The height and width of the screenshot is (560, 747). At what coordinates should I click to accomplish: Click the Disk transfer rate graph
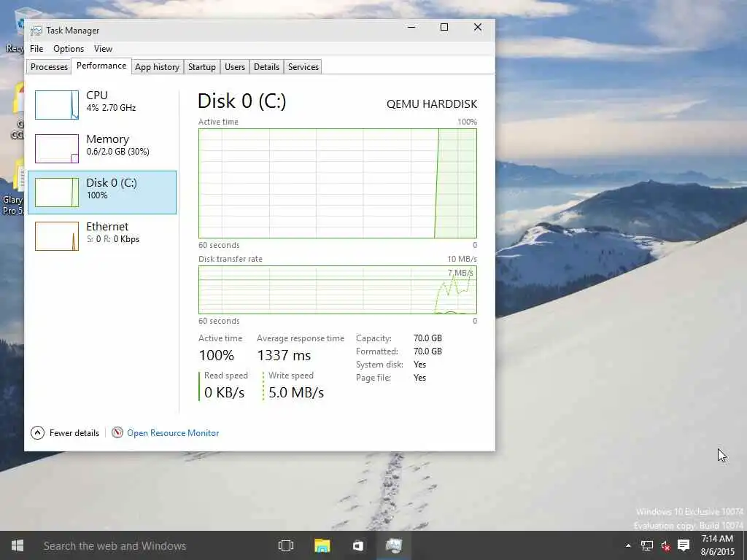337,289
